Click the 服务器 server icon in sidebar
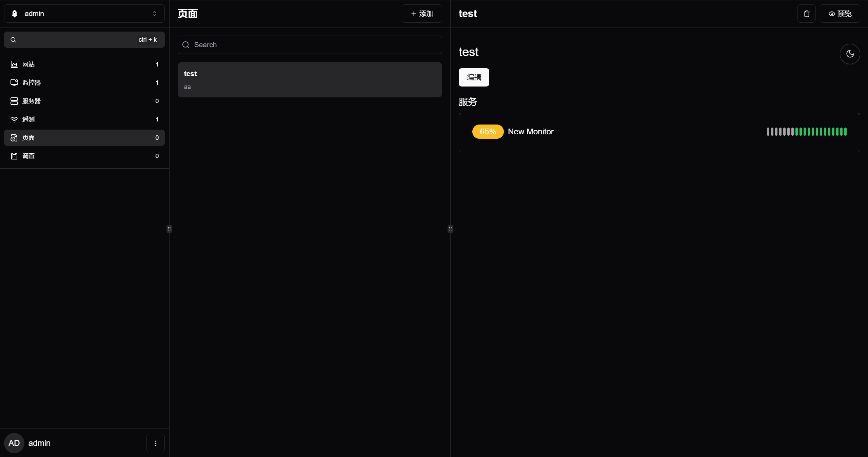Image resolution: width=868 pixels, height=457 pixels. click(14, 101)
